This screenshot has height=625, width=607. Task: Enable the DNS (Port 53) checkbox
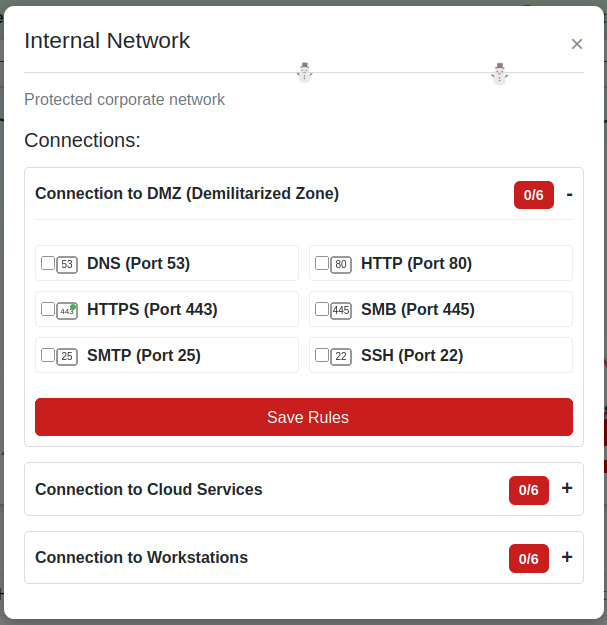tap(48, 263)
